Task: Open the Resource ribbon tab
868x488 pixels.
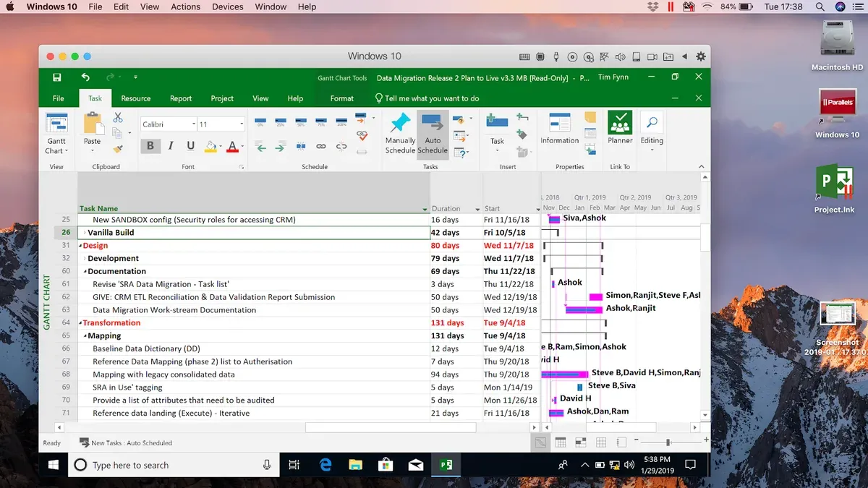Action: 136,98
